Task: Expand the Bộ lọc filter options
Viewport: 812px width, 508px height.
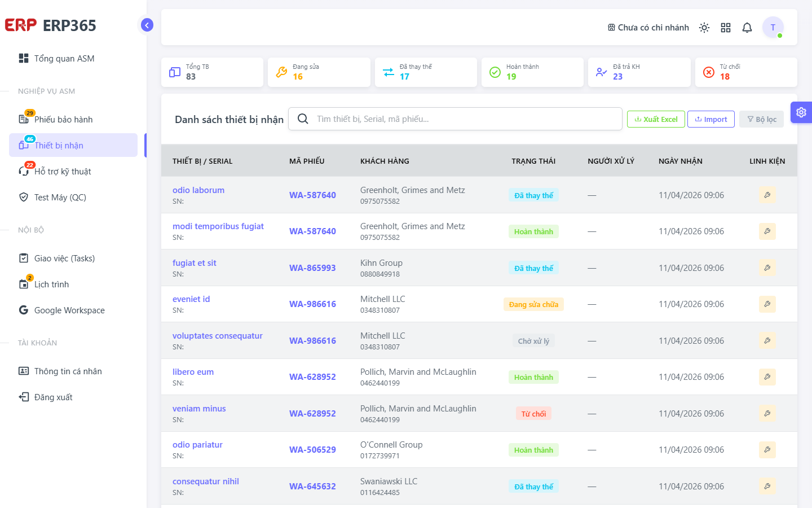Action: click(761, 119)
